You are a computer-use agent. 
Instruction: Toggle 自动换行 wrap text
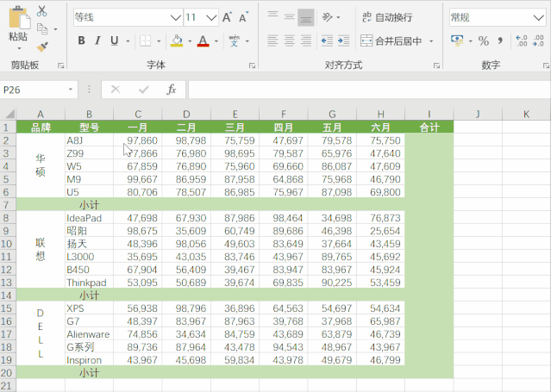tap(387, 17)
